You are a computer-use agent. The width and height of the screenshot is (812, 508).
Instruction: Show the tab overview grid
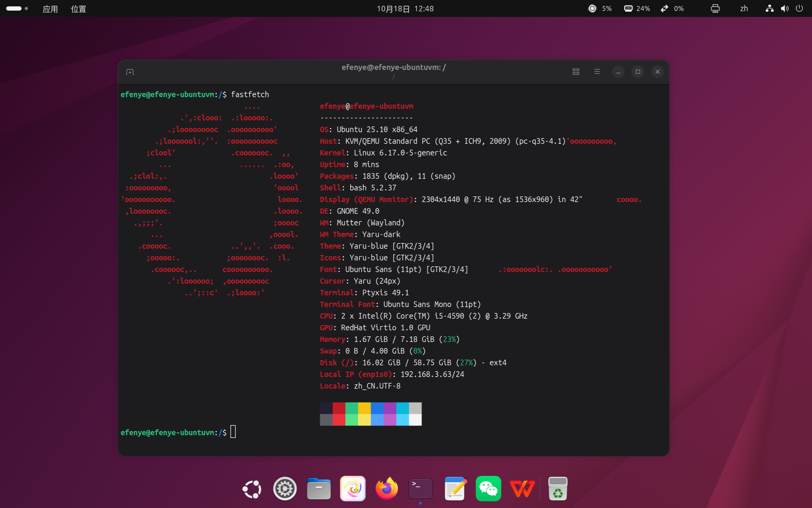pos(576,72)
